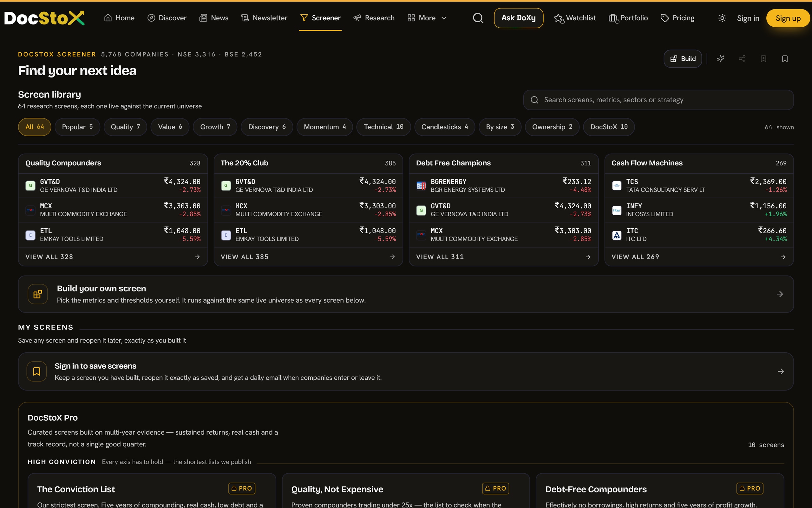The image size is (812, 508).
Task: Toggle the light/dark theme sun icon
Action: click(x=722, y=18)
